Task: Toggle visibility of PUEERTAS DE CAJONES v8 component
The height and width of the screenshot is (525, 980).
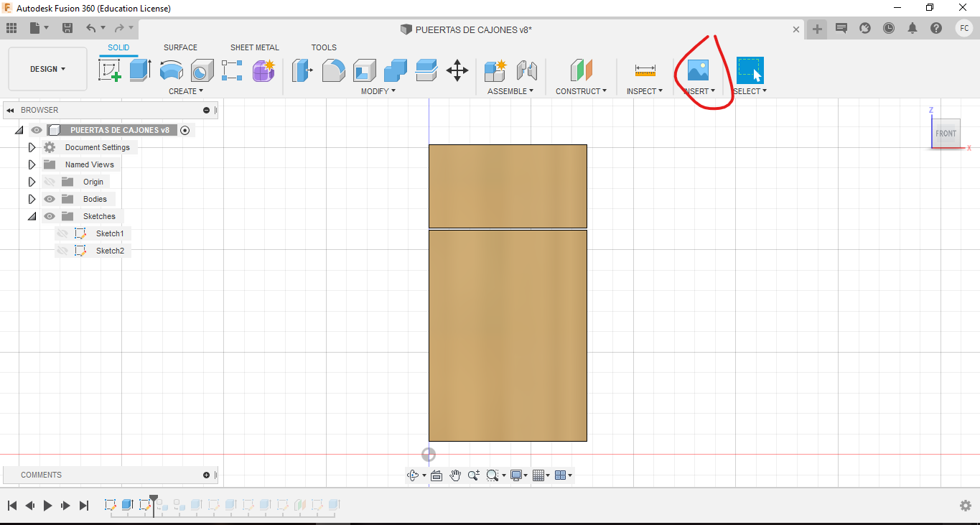Action: pyautogui.click(x=37, y=130)
